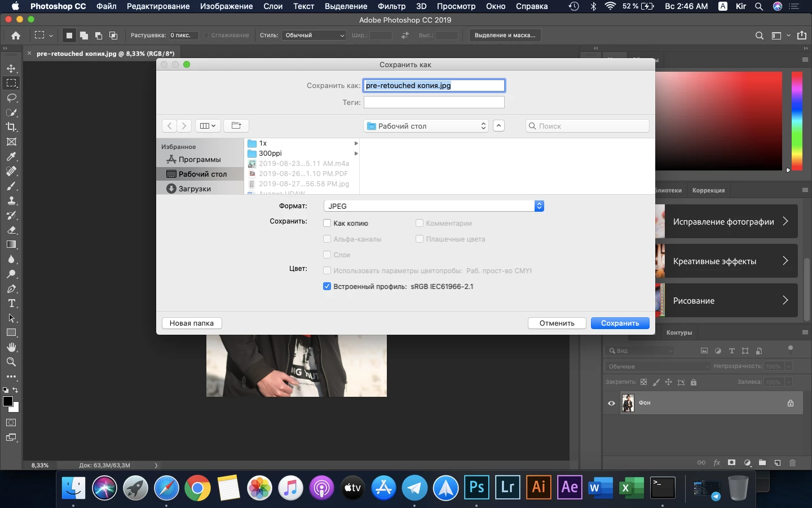Select the Gradient tool
The width and height of the screenshot is (812, 508).
pos(11,244)
